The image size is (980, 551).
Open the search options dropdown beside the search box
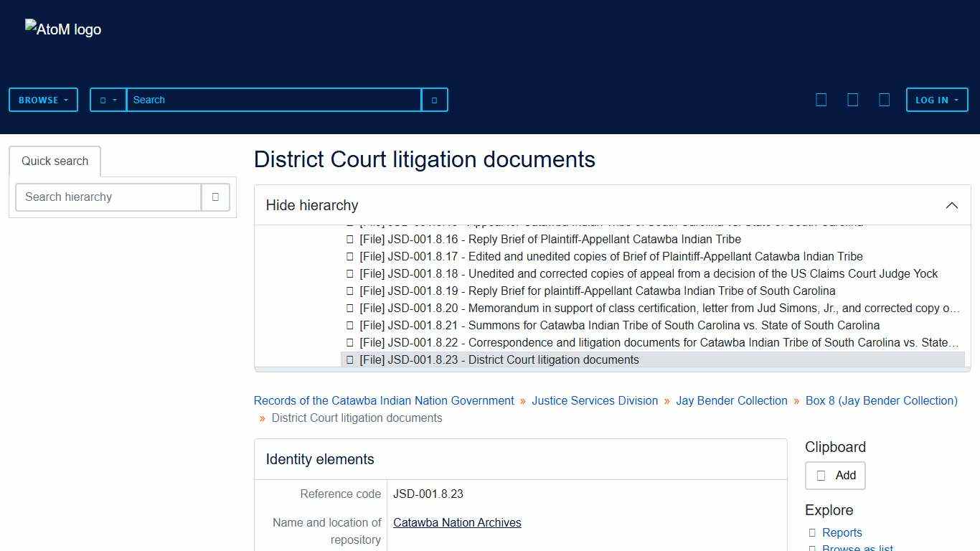[108, 100]
